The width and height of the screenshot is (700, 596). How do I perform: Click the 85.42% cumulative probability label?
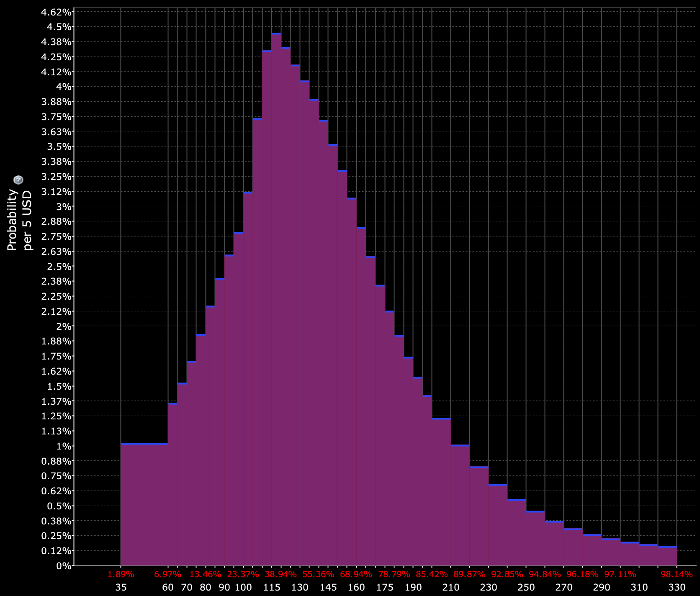pos(432,575)
